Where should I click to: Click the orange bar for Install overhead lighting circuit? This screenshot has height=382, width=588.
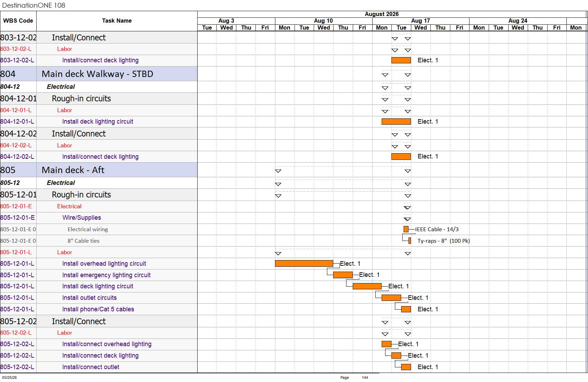click(x=304, y=264)
